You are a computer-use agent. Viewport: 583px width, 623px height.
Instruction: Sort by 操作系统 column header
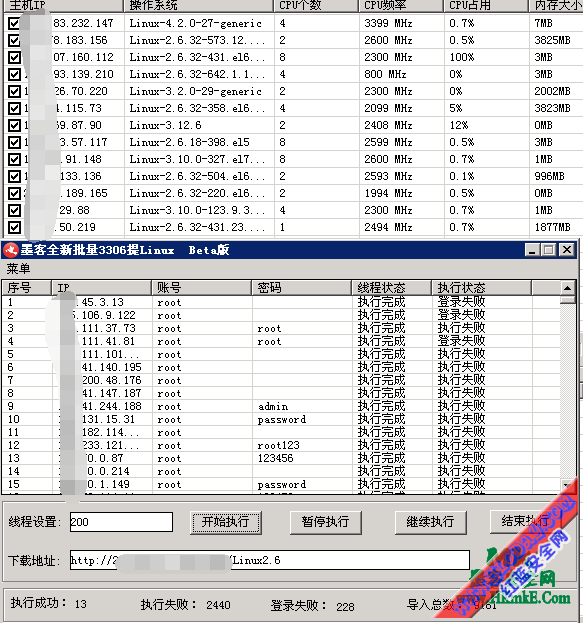(199, 6)
